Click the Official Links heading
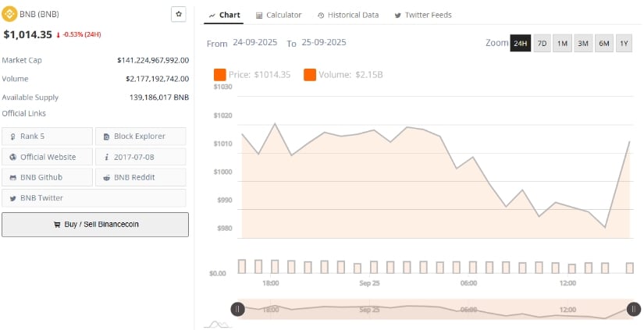The image size is (644, 330). [x=24, y=114]
